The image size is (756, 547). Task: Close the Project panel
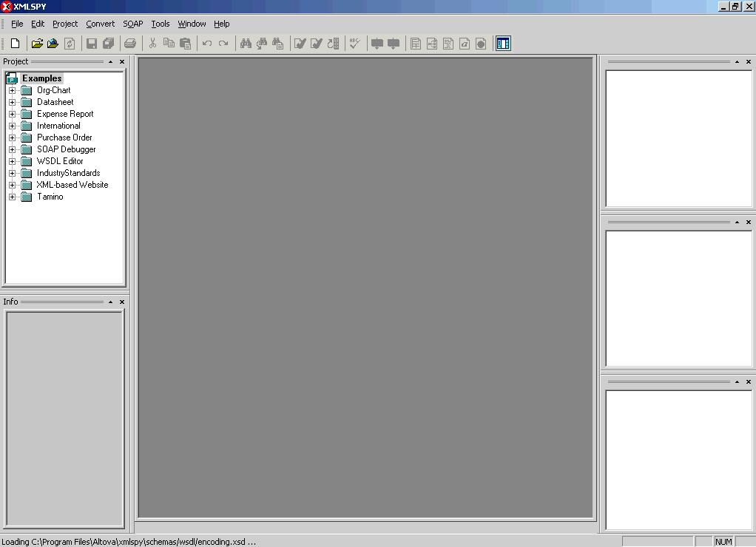click(x=122, y=61)
